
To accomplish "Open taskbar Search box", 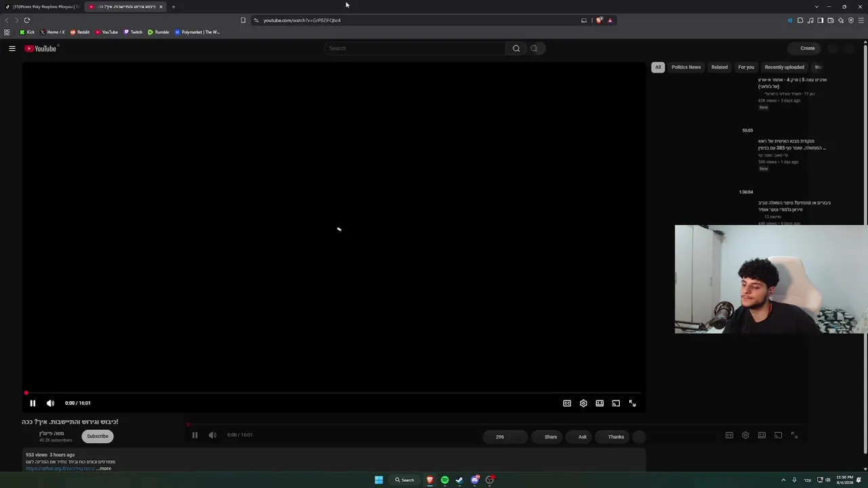I will pyautogui.click(x=405, y=480).
